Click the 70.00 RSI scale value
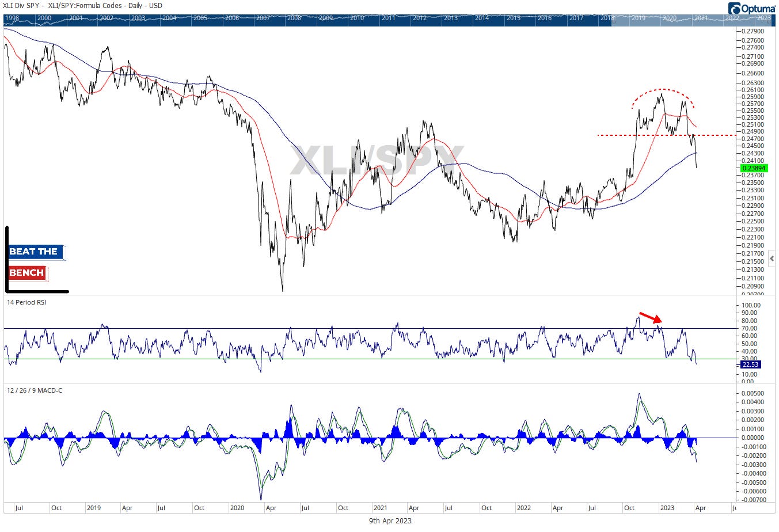This screenshot has height=532, width=779. pyautogui.click(x=750, y=328)
